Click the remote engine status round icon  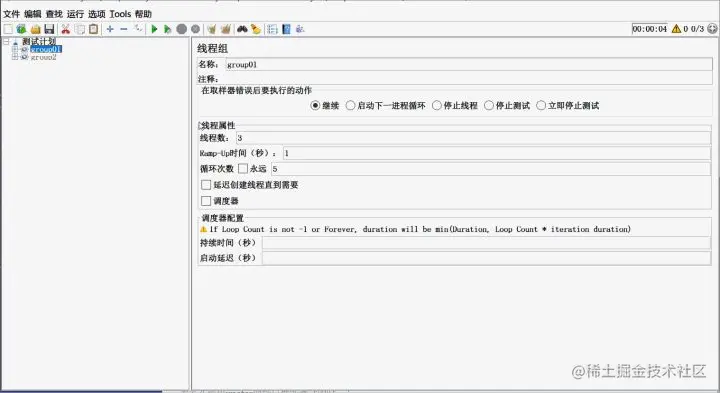click(x=712, y=29)
